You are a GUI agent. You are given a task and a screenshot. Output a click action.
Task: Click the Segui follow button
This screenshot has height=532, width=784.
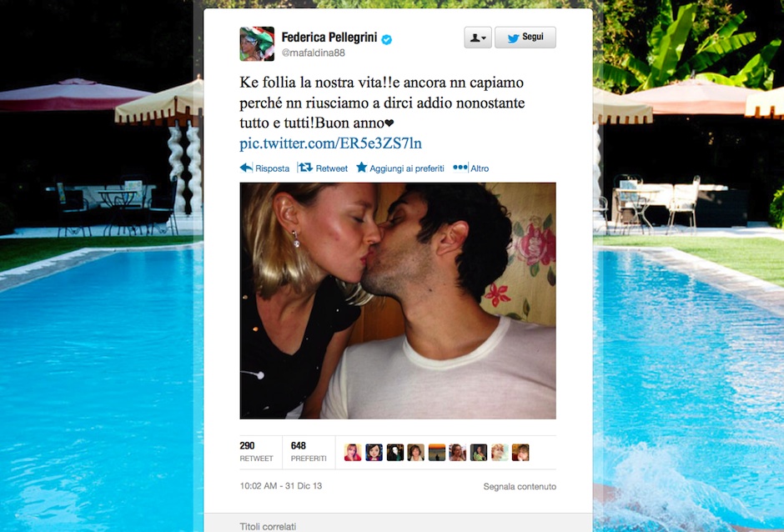525,38
